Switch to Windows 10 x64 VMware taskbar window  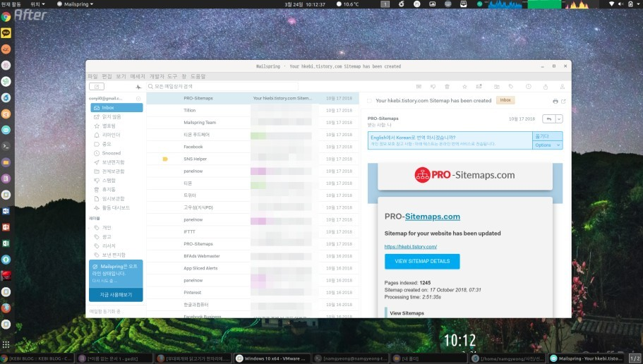coord(271,358)
